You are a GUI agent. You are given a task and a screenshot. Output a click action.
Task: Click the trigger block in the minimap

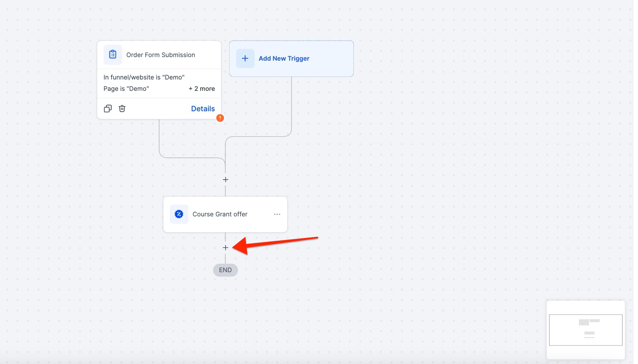[x=583, y=322]
